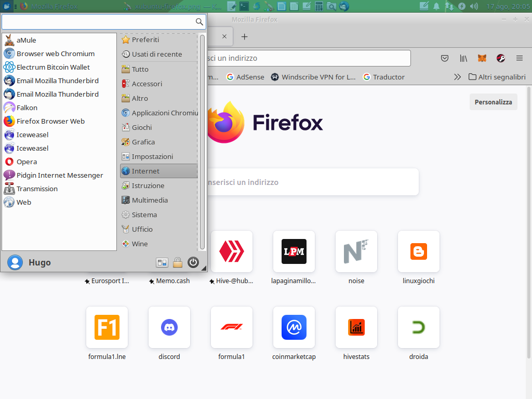Screen dimensions: 532x399
Task: Open the calculator launcher in top panel
Action: pyautogui.click(x=318, y=6)
